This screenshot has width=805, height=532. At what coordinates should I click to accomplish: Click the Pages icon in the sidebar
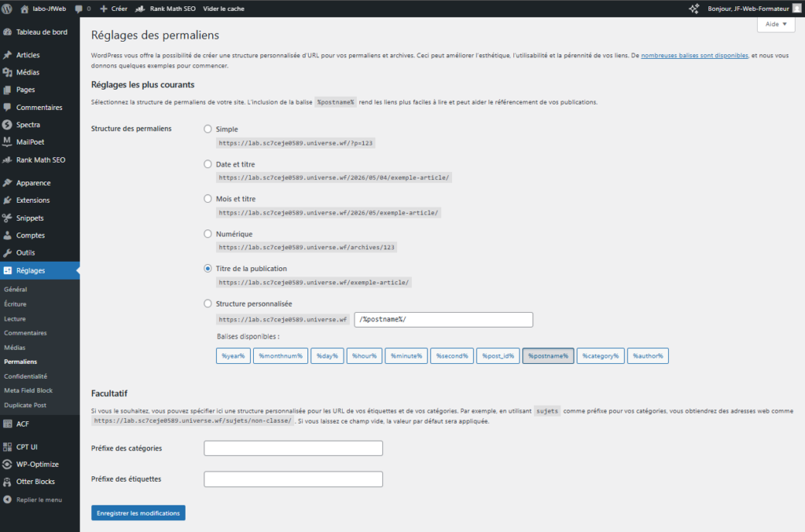(x=7, y=90)
